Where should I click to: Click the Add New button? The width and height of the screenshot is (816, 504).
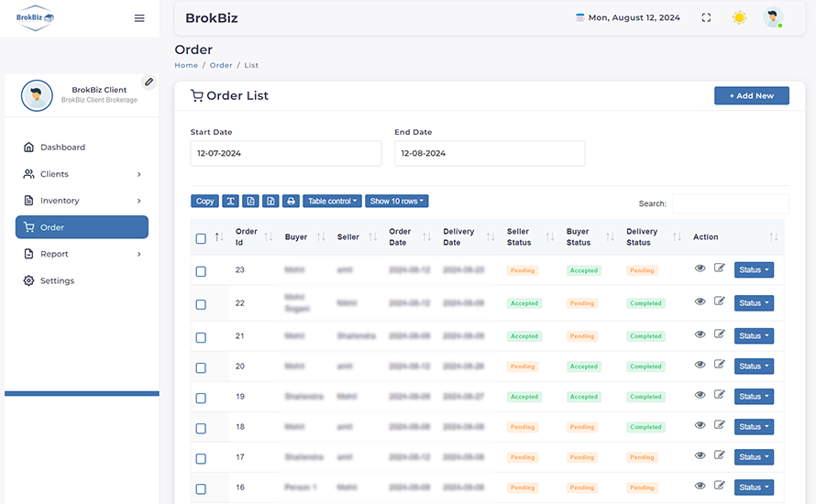click(751, 96)
